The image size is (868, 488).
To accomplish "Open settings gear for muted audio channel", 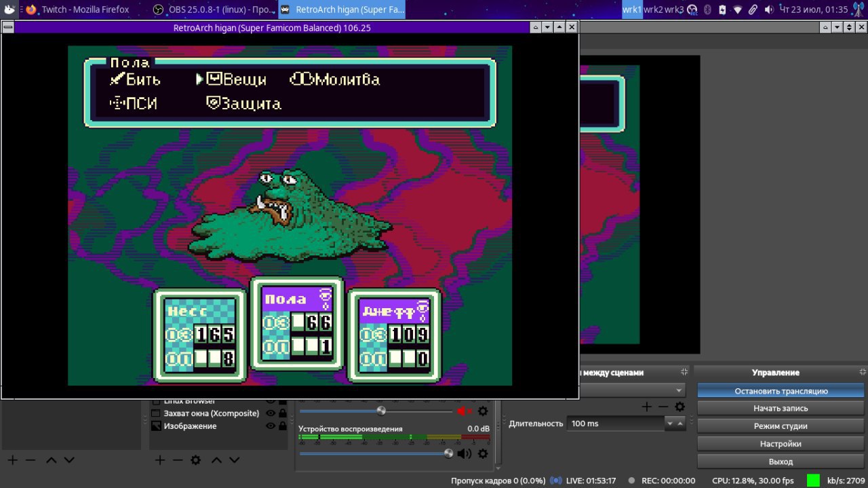I will 483,411.
